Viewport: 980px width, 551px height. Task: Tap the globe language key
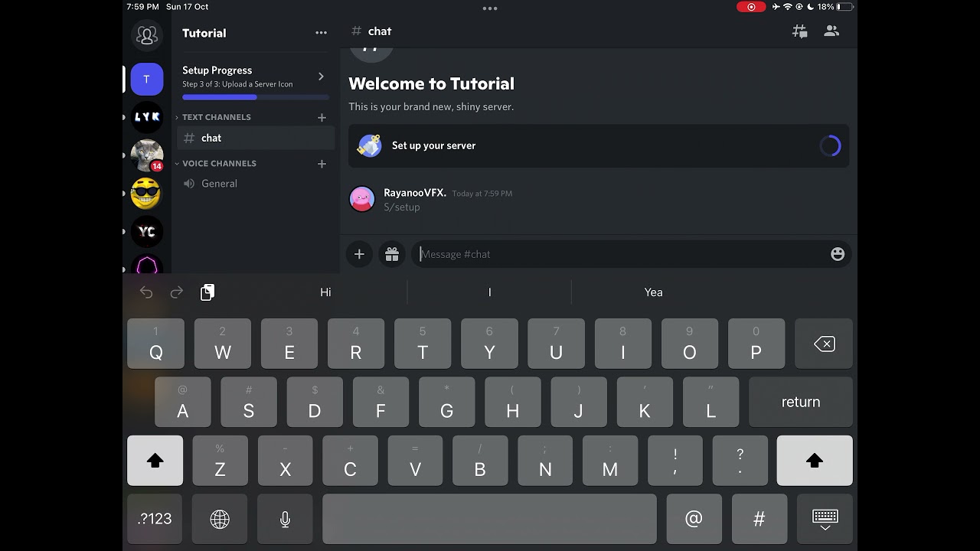[x=220, y=519]
